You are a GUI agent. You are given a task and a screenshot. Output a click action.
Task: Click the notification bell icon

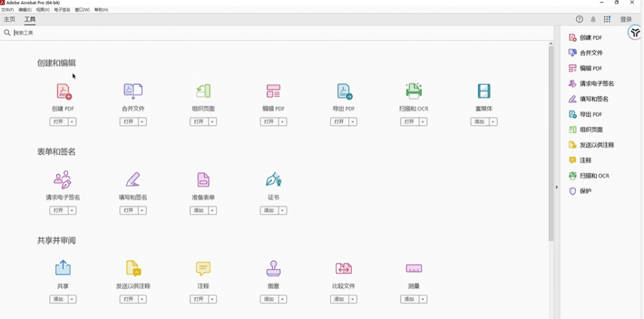593,19
